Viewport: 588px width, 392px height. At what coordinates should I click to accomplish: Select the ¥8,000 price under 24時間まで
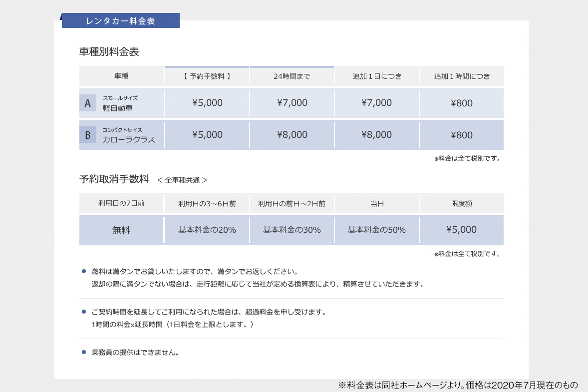point(292,135)
